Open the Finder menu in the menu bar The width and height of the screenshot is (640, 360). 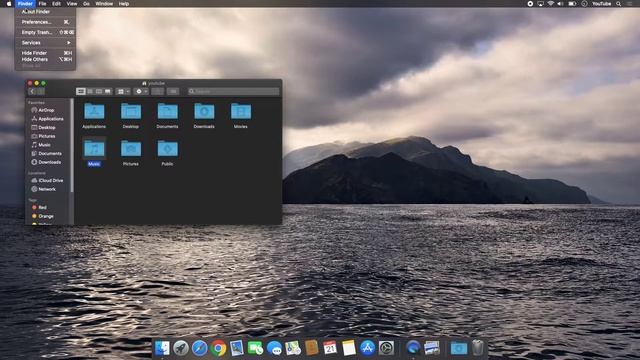[x=25, y=4]
